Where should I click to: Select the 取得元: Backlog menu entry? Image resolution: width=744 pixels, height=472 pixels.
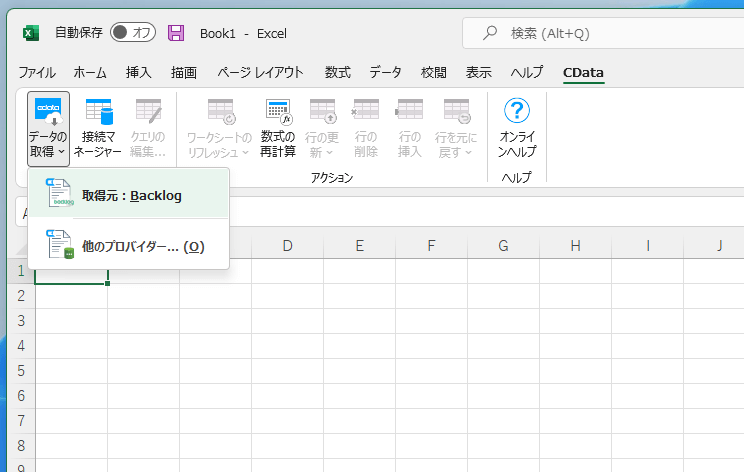coord(130,195)
